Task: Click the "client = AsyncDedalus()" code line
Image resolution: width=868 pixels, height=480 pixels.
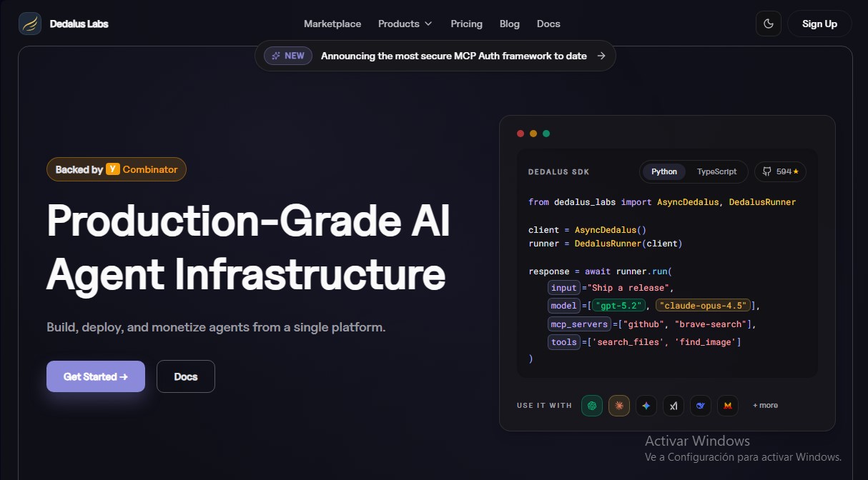Action: click(x=588, y=230)
